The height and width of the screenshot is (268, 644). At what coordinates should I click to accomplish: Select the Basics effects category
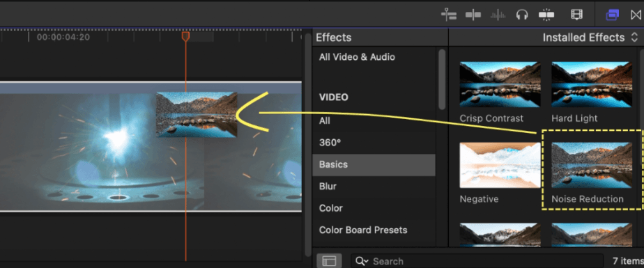click(374, 164)
